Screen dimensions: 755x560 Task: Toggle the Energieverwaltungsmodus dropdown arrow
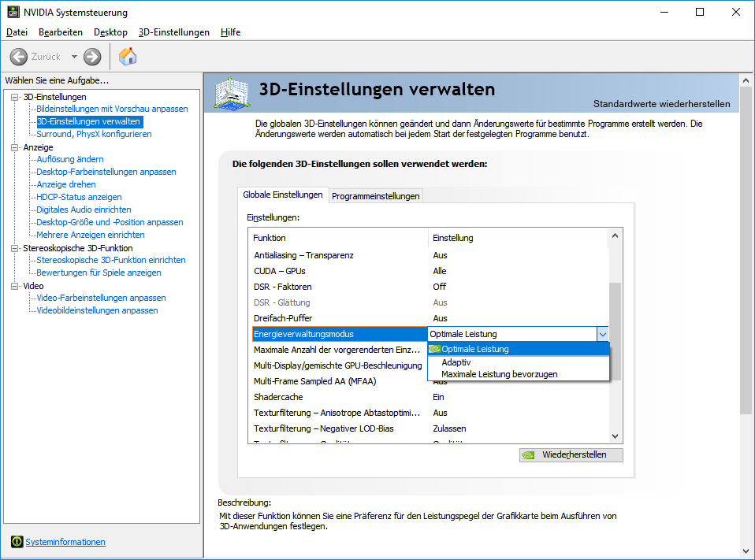[602, 334]
